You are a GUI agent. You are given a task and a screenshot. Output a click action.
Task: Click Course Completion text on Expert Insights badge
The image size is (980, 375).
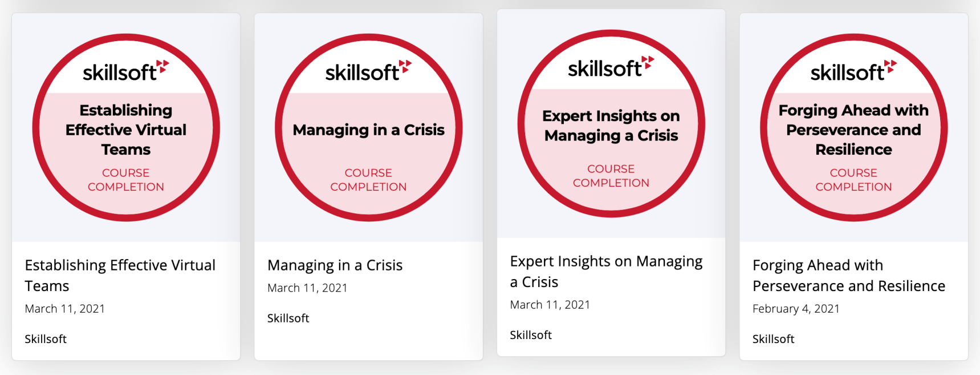611,176
